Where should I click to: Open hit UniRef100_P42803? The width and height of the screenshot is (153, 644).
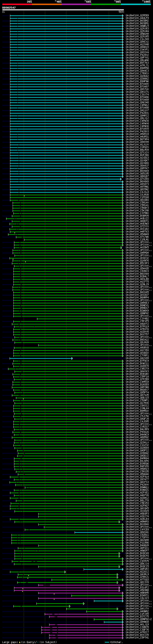click(x=137, y=132)
